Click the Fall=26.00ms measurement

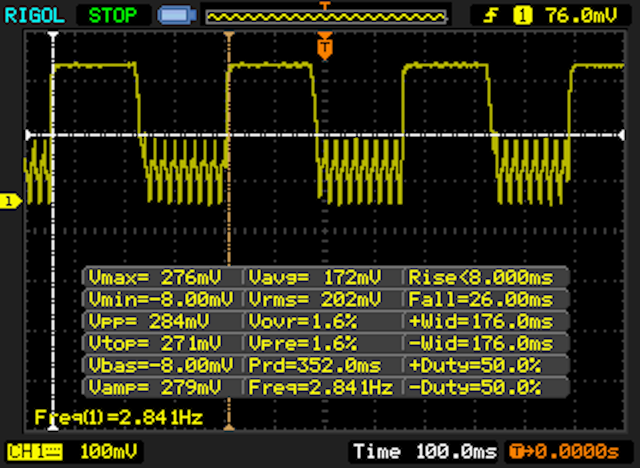pos(481,299)
